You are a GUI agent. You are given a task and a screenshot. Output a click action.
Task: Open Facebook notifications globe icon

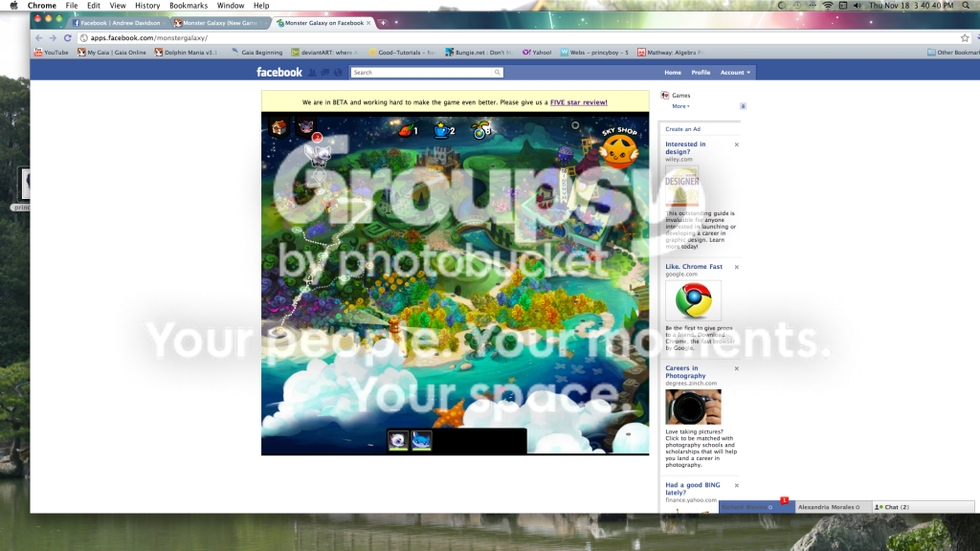(338, 73)
